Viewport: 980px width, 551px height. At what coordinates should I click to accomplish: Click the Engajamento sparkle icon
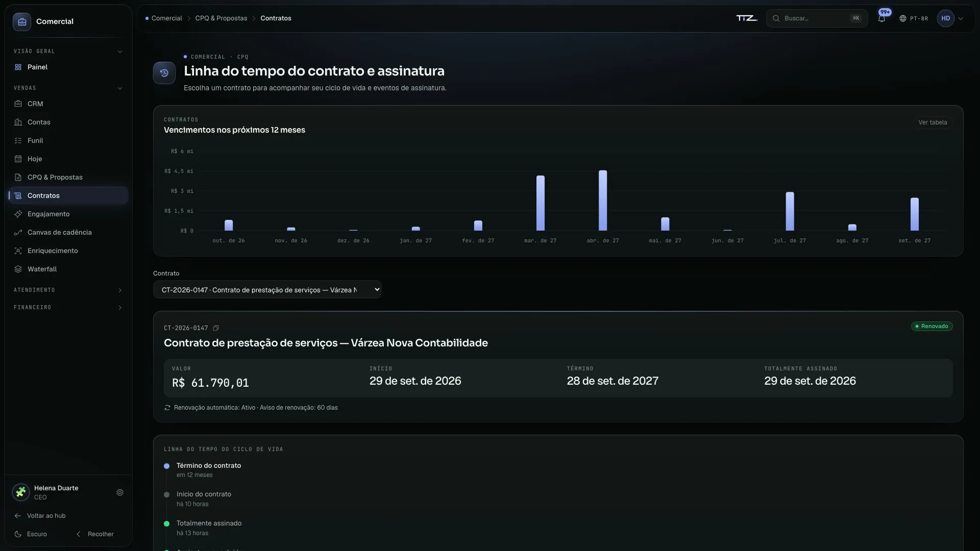(x=18, y=214)
